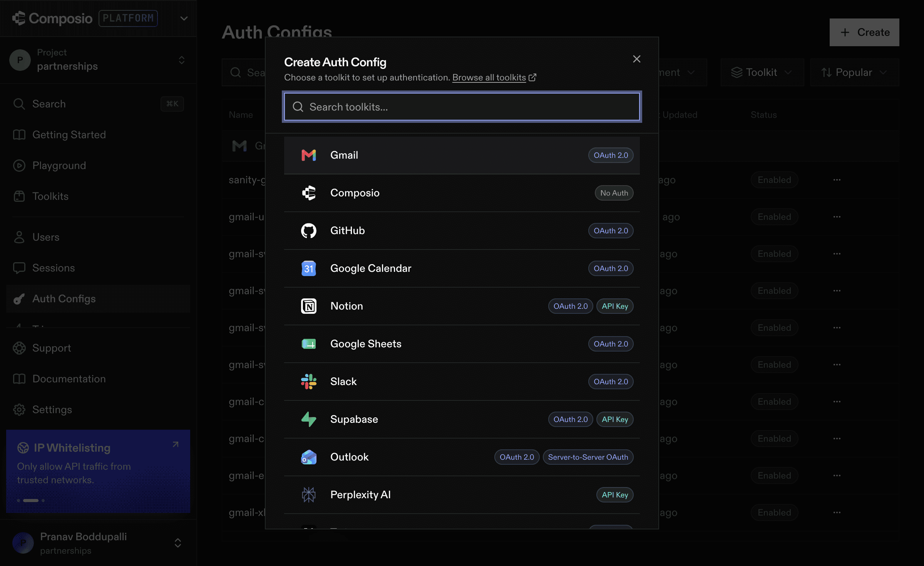Click the Users person icon in sidebar

[x=19, y=237]
